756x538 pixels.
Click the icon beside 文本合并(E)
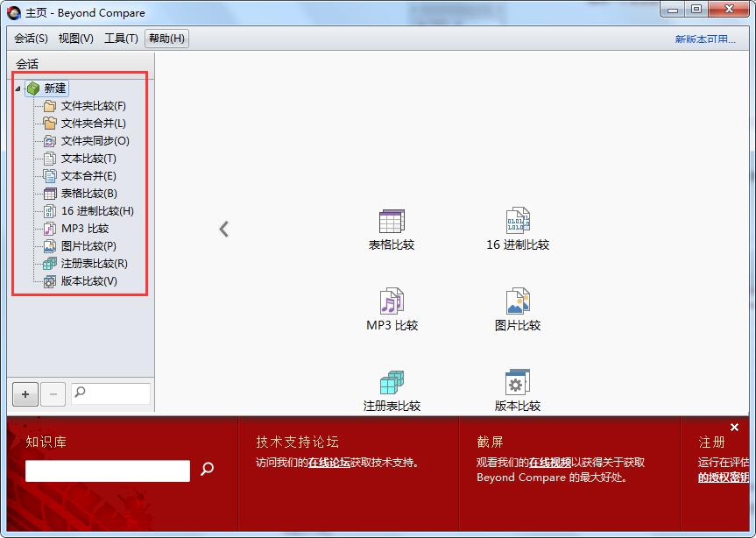click(x=50, y=176)
